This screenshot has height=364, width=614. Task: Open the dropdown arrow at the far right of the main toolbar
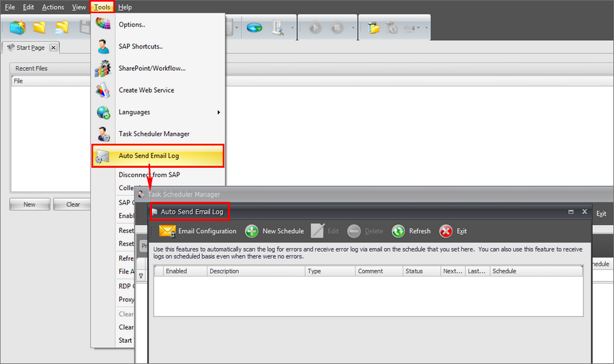[x=426, y=29]
